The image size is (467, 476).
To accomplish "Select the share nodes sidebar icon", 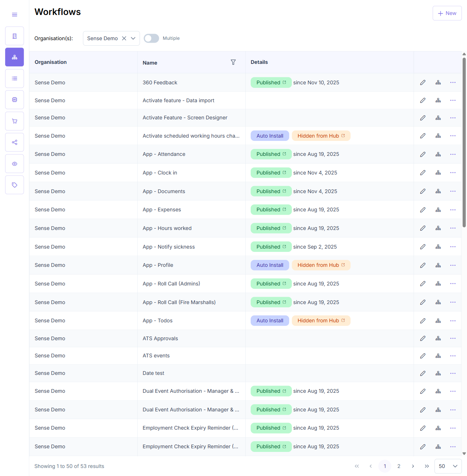I will [15, 142].
